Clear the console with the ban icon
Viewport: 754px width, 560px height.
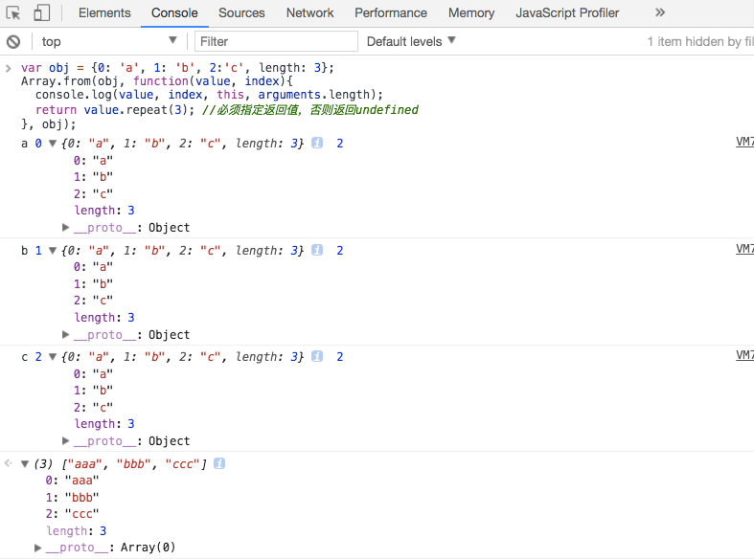13,42
